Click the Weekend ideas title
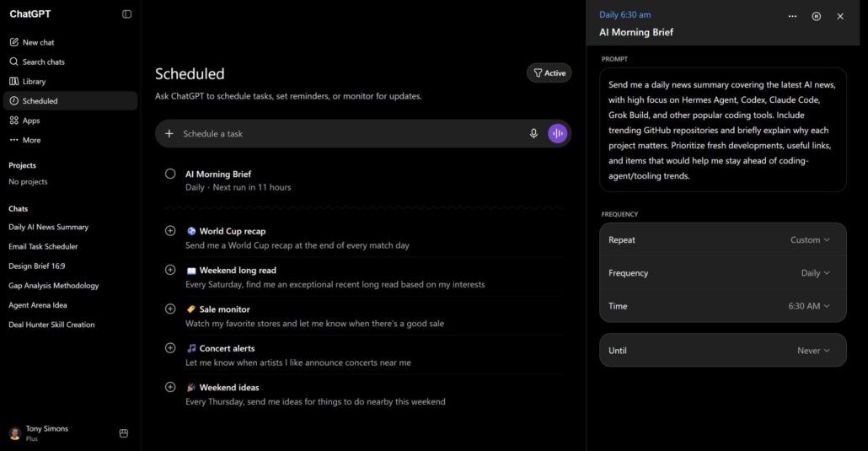Image resolution: width=868 pixels, height=451 pixels. point(229,387)
